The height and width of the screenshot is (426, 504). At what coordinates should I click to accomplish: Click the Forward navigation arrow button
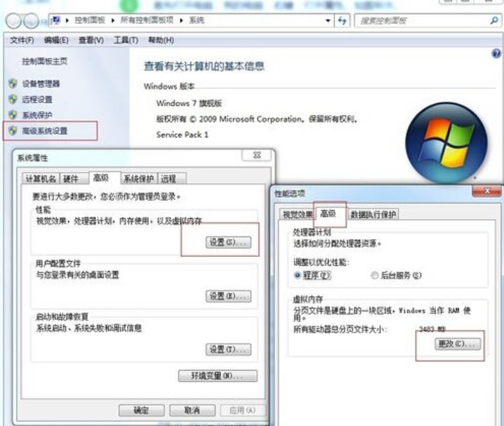pos(31,21)
